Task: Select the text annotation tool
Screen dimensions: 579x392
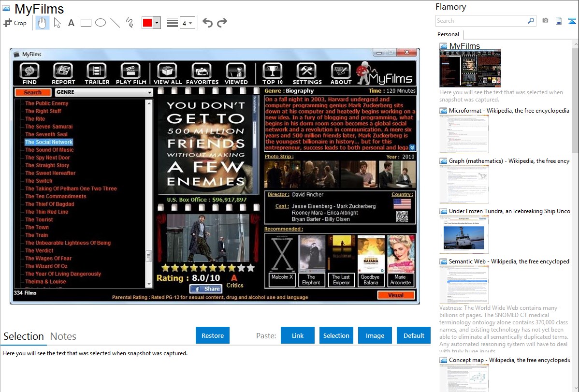Action: [x=71, y=23]
